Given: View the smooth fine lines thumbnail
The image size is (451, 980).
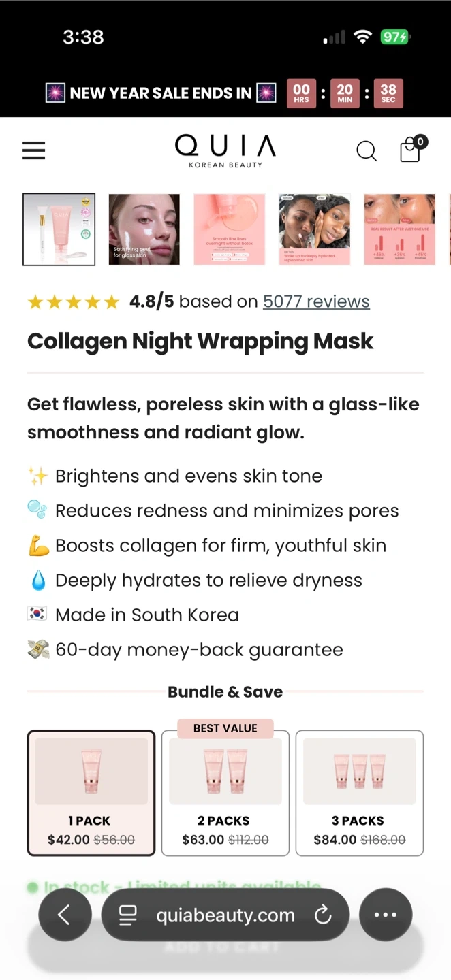Looking at the screenshot, I should pyautogui.click(x=230, y=229).
